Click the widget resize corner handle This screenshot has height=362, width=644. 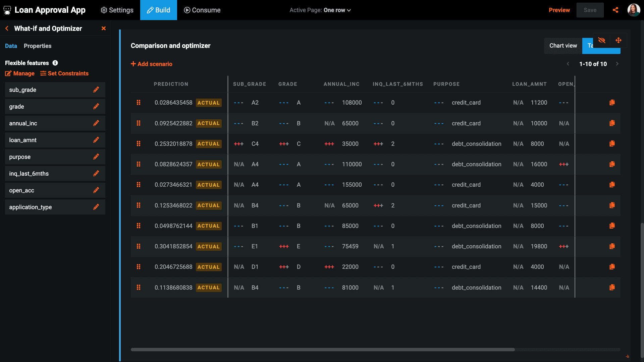pyautogui.click(x=627, y=356)
